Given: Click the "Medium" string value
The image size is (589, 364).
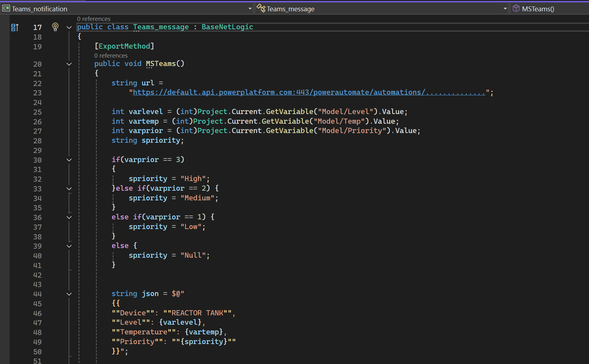Looking at the screenshot, I should [198, 198].
